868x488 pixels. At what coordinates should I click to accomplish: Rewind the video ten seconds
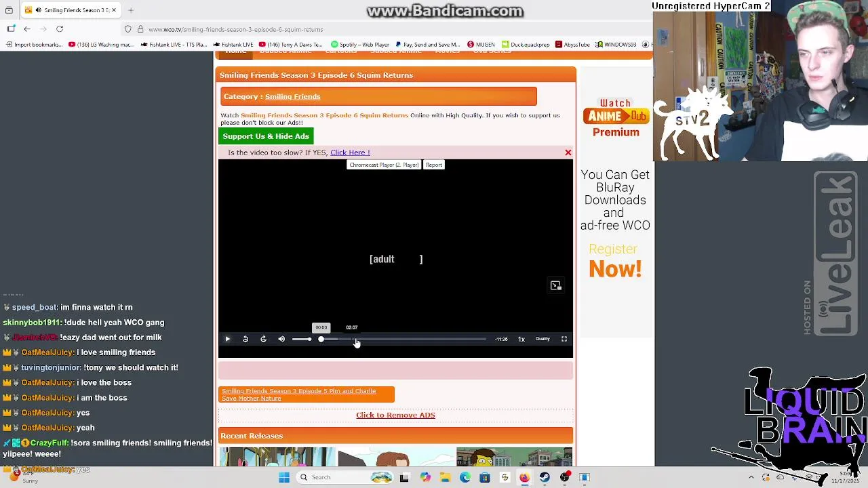pos(245,339)
